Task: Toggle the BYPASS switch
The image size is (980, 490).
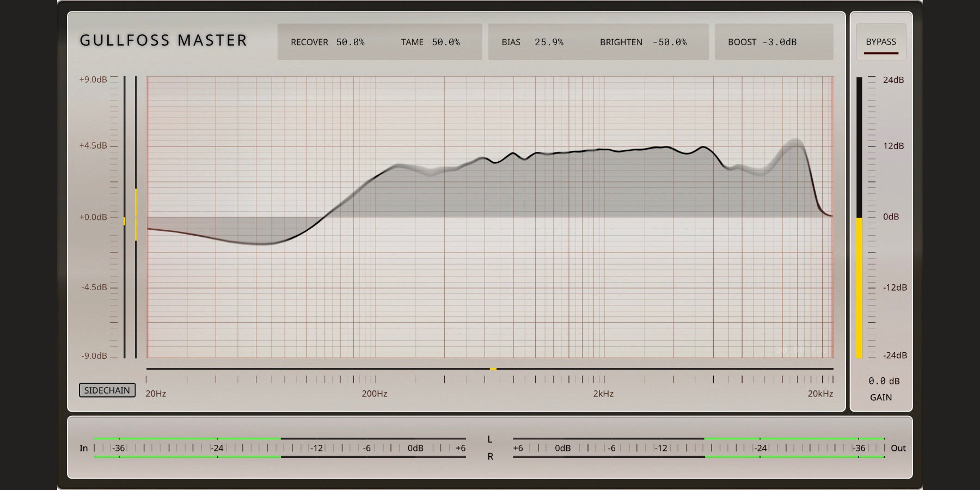Action: (x=881, y=42)
